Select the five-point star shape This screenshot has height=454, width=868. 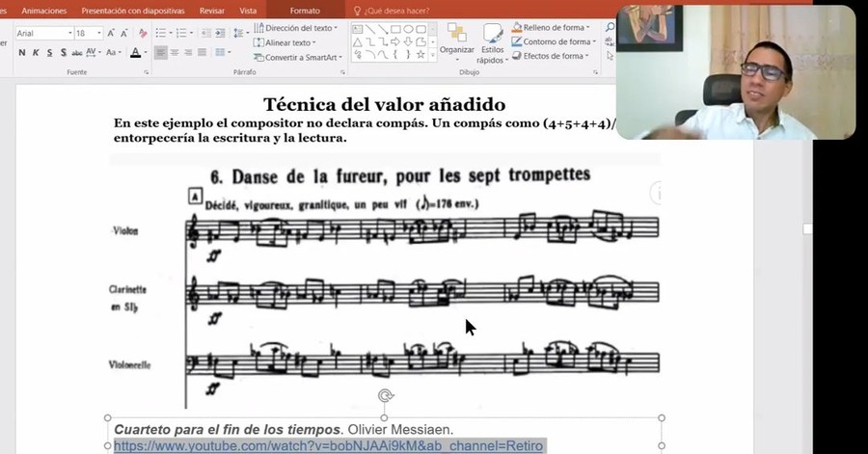tap(420, 54)
